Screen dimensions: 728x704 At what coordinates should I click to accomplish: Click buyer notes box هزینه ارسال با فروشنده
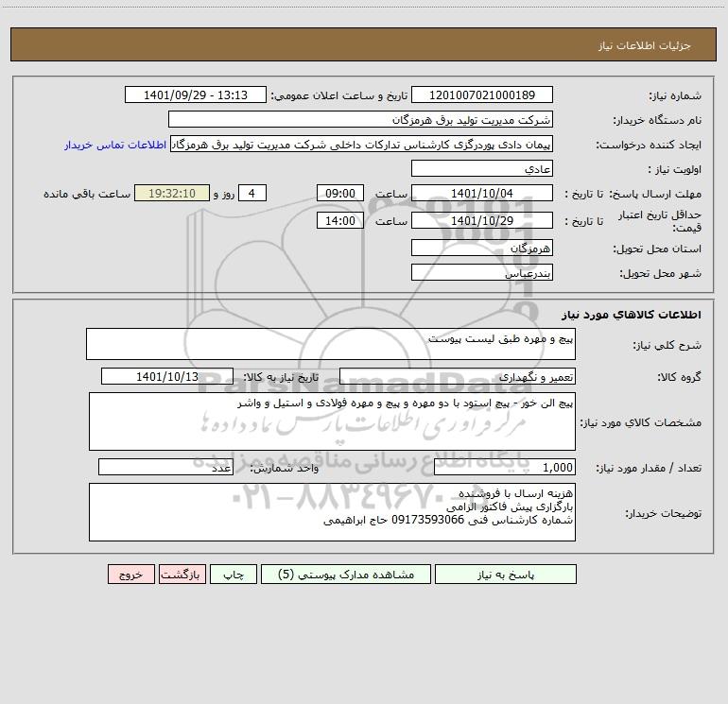[332, 512]
